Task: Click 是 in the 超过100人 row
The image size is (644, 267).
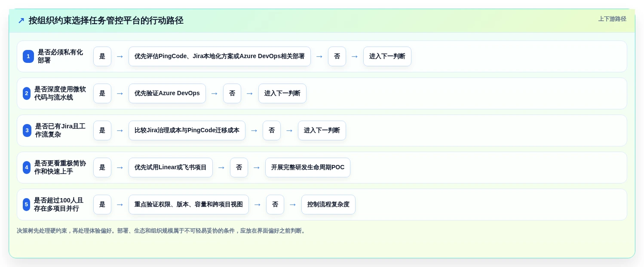Action: click(x=102, y=205)
